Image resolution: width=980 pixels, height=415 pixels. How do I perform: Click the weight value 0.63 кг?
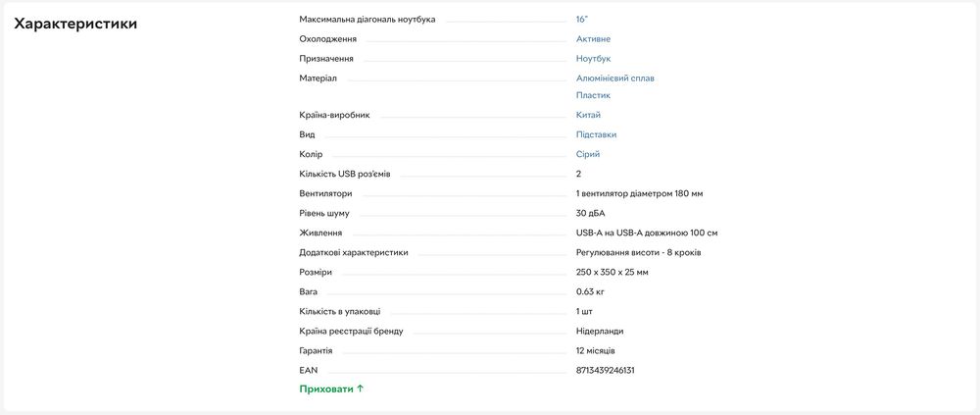pyautogui.click(x=590, y=291)
